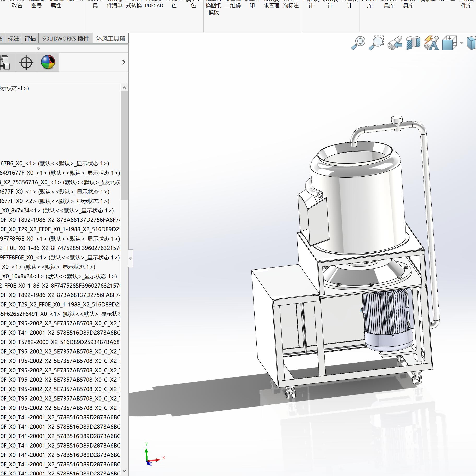Select tree row X2_7535673A_X0_<1>
Screen dimensions: 476x476
pyautogui.click(x=60, y=182)
